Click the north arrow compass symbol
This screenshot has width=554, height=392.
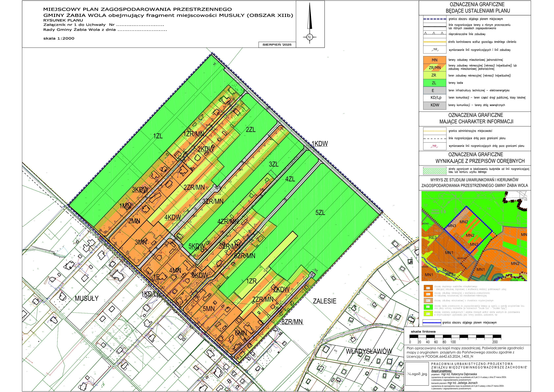click(310, 23)
